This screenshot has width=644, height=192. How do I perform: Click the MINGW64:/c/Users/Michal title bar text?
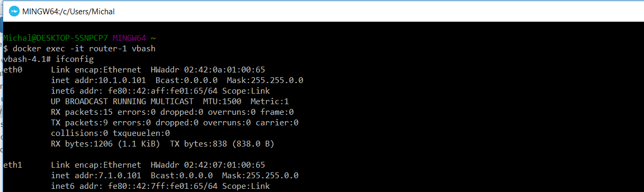(68, 11)
